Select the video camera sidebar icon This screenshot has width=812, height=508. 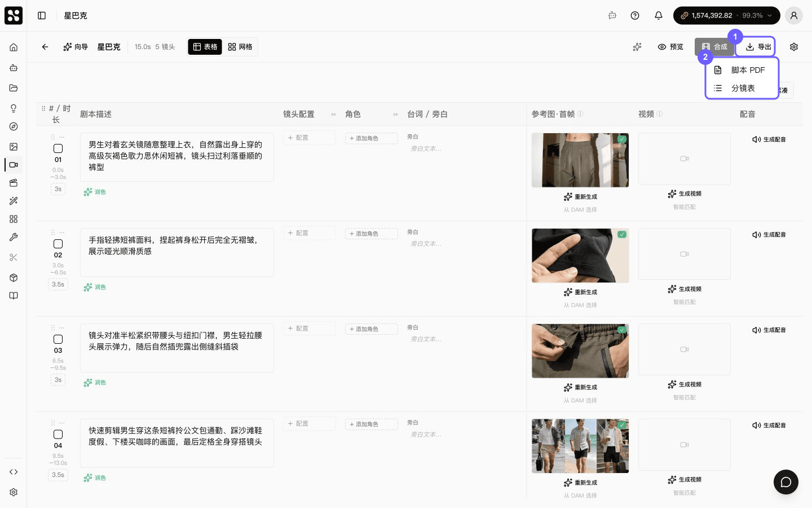[14, 165]
